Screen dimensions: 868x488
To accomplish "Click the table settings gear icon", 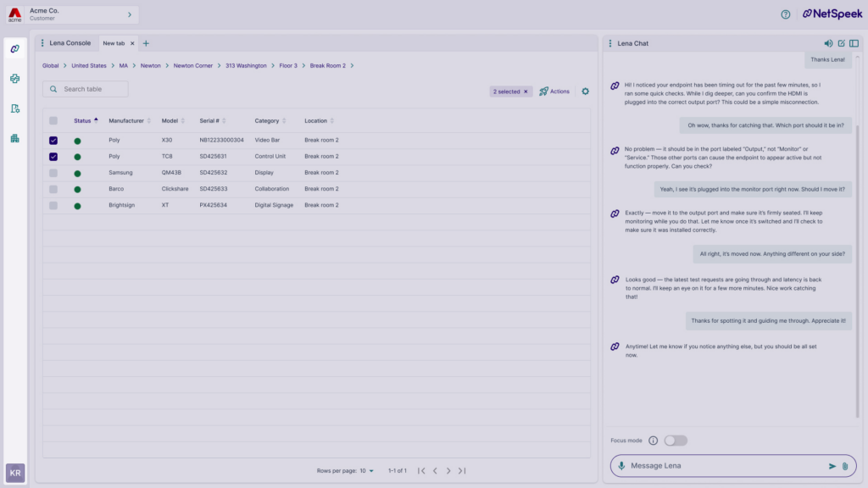I will (x=585, y=91).
